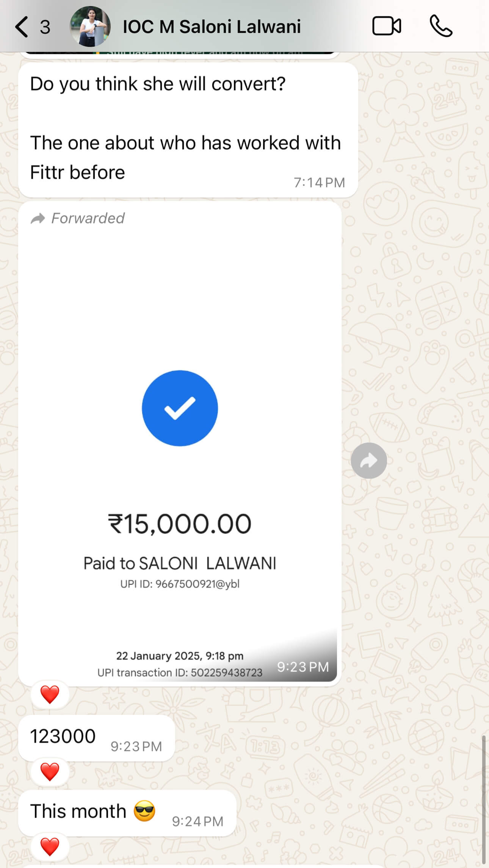Select the 'This month' message bubble

click(x=127, y=813)
